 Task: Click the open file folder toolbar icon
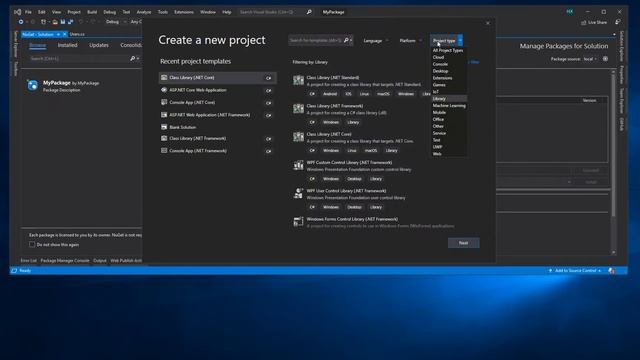click(x=55, y=22)
